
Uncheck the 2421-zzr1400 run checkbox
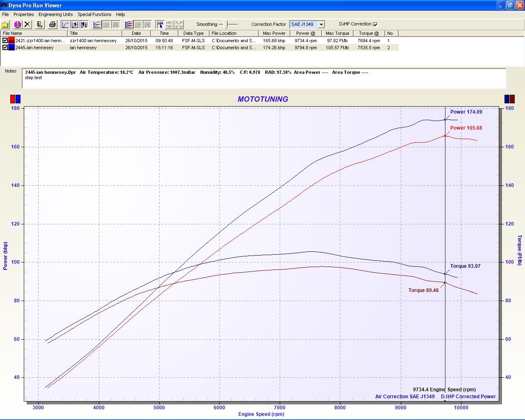pos(5,41)
